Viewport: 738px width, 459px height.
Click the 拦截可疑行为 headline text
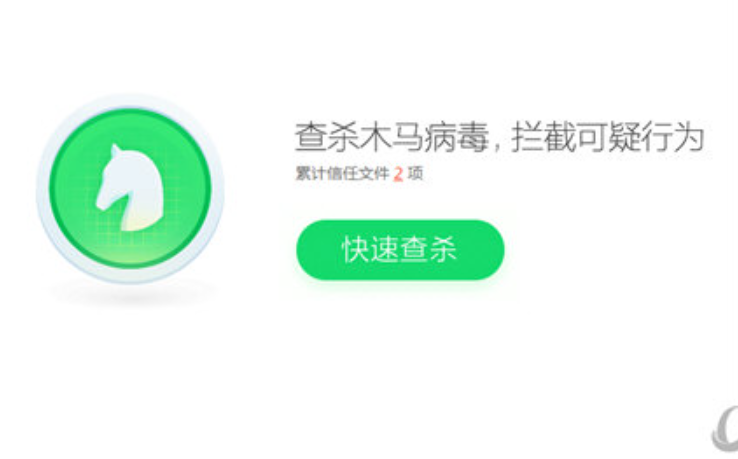click(x=608, y=137)
